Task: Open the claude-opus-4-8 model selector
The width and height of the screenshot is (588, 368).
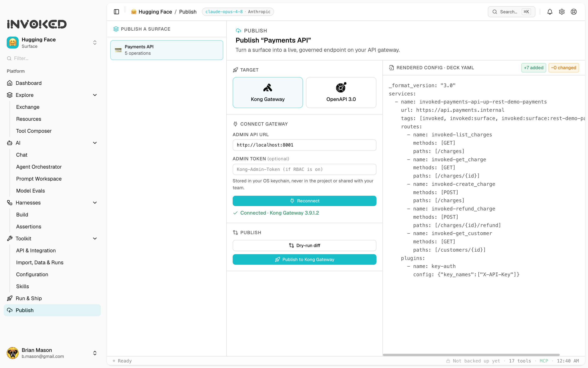Action: click(x=238, y=12)
